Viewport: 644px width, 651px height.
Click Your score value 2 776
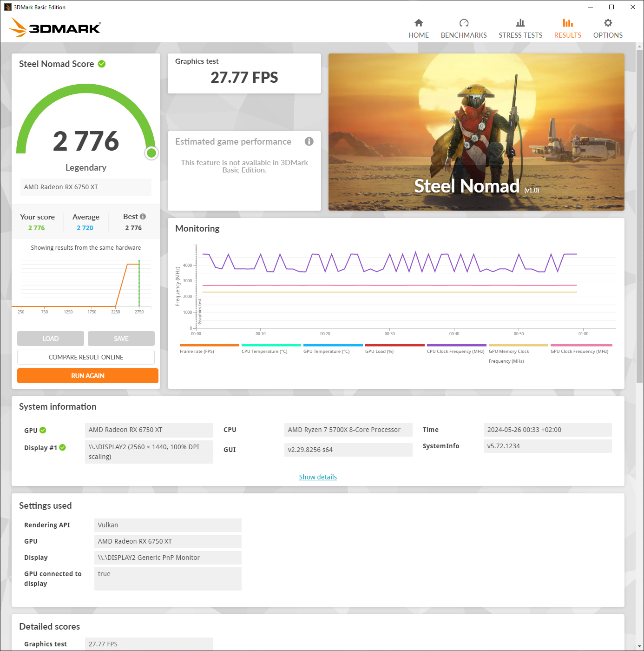pyautogui.click(x=37, y=228)
